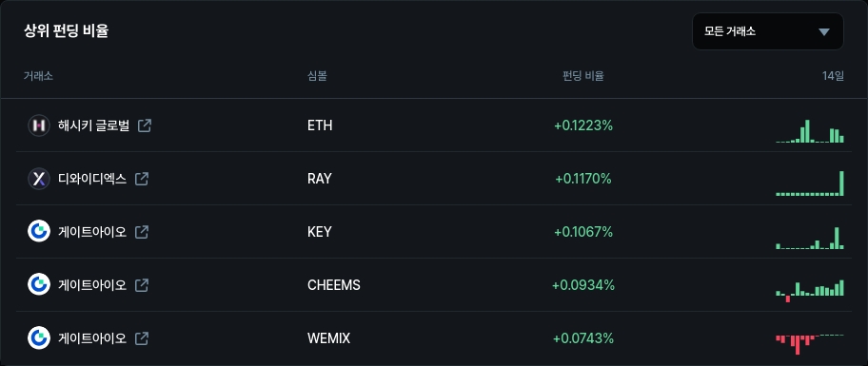
Task: Click the dropdown arrow beside 모든 거래소
Action: (824, 31)
